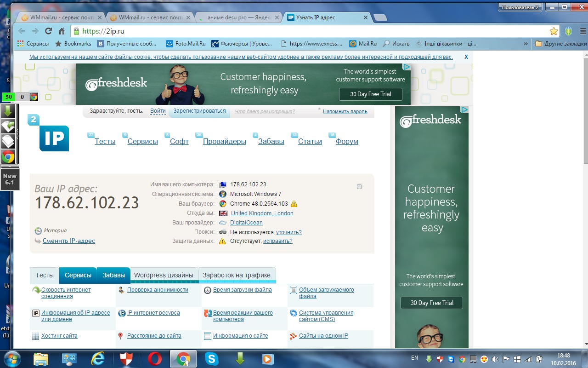Bookmark this page with the star icon

(x=554, y=31)
